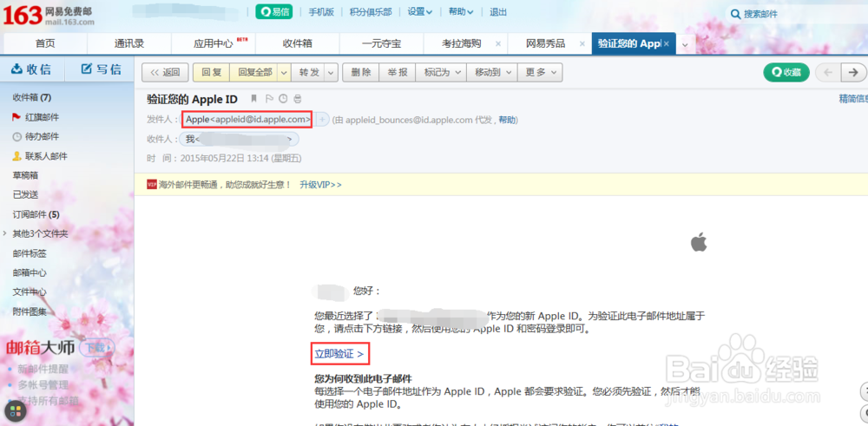Click the green 收藏 button
868x426 pixels.
pos(786,72)
